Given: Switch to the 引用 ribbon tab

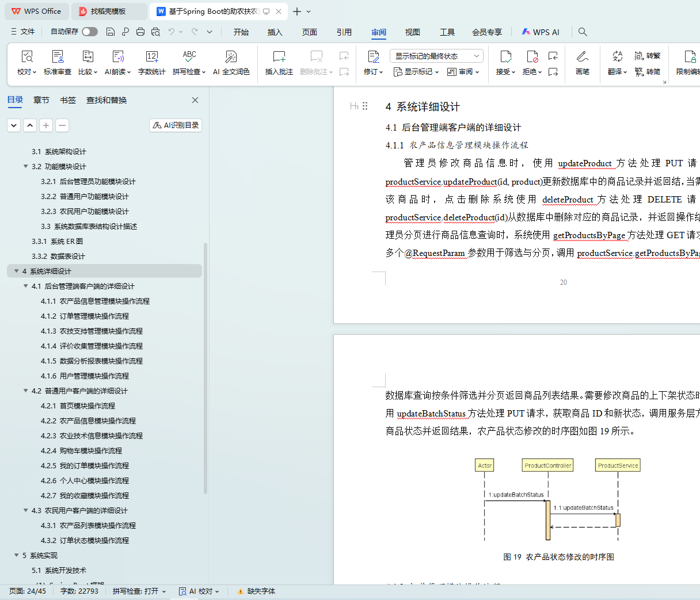Looking at the screenshot, I should coord(344,32).
